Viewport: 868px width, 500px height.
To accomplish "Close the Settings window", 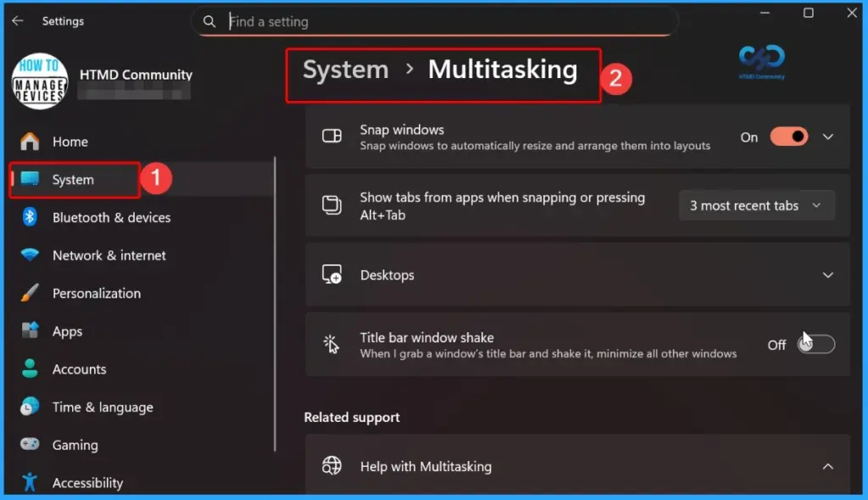I will pyautogui.click(x=851, y=13).
